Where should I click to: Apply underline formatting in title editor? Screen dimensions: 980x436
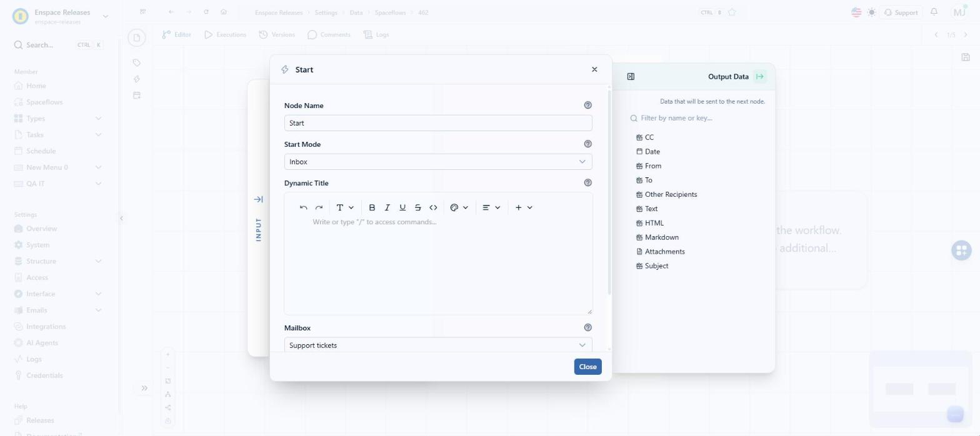402,207
